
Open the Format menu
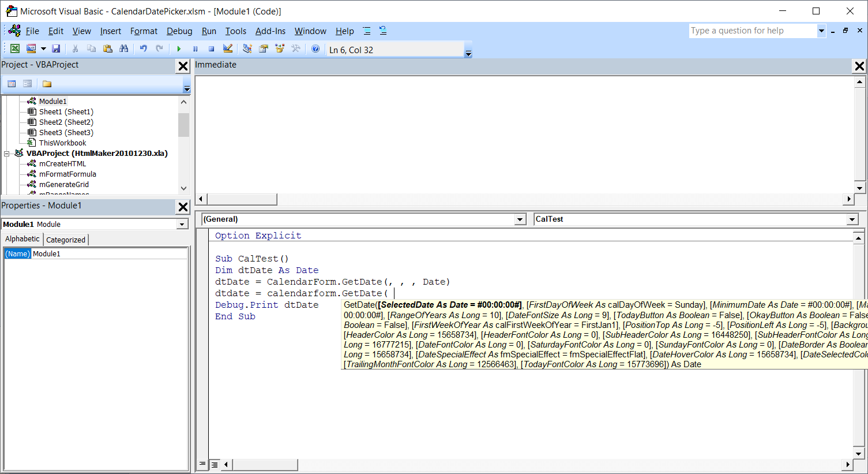click(144, 31)
